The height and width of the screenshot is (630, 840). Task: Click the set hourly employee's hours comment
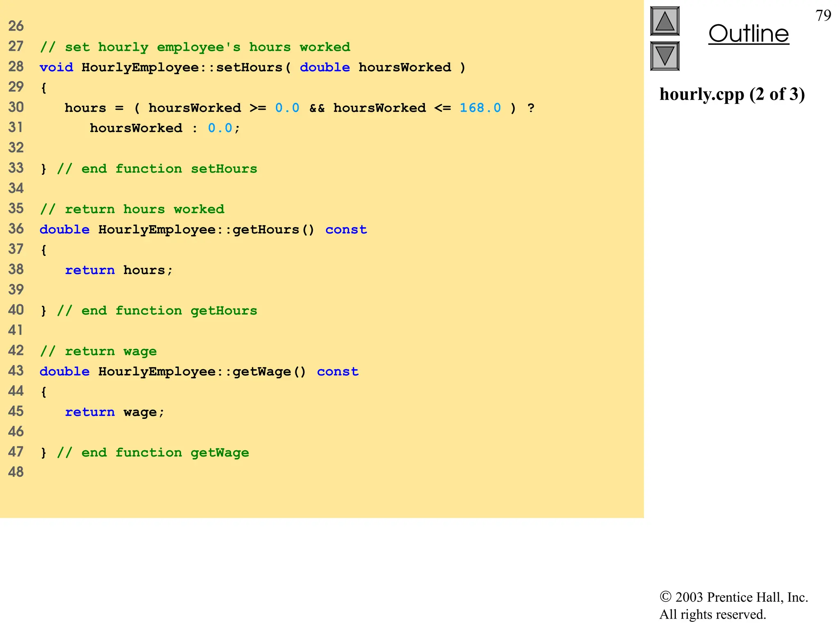[x=195, y=47]
